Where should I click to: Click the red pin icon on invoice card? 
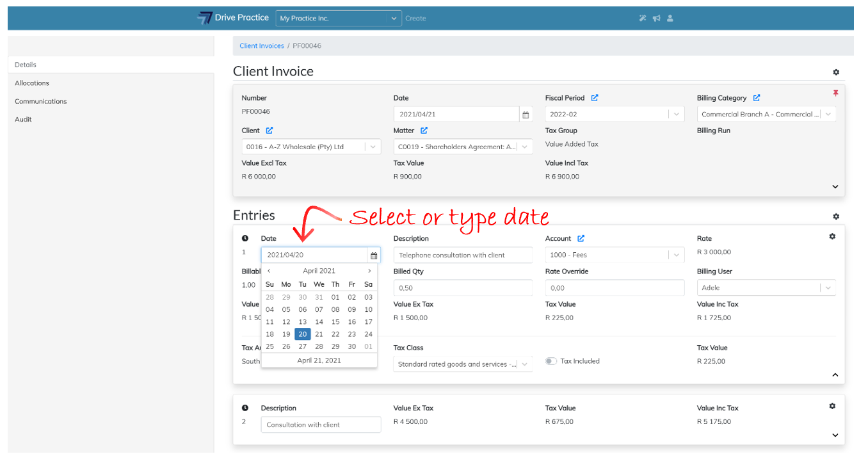pyautogui.click(x=835, y=93)
